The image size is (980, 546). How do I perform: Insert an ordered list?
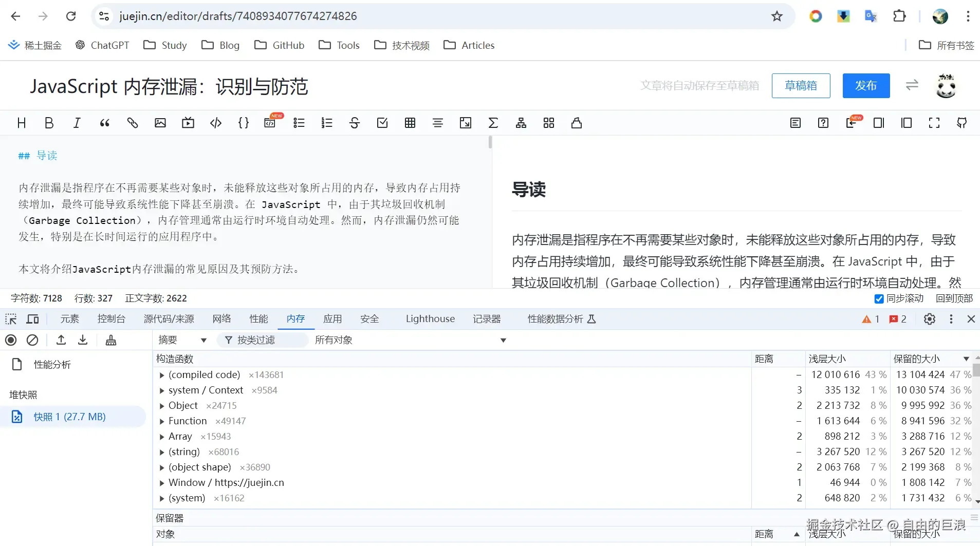(x=327, y=123)
